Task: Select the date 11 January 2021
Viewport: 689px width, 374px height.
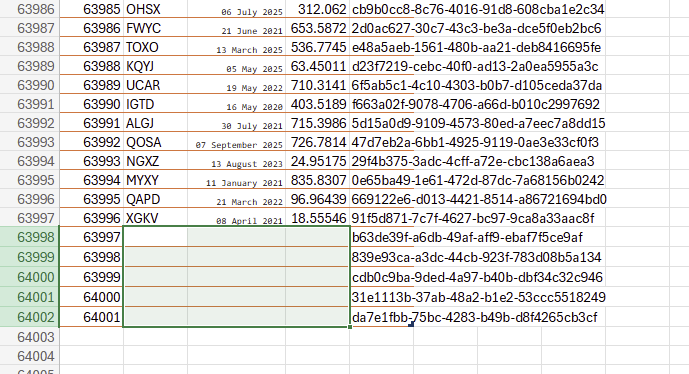Action: [x=236, y=180]
